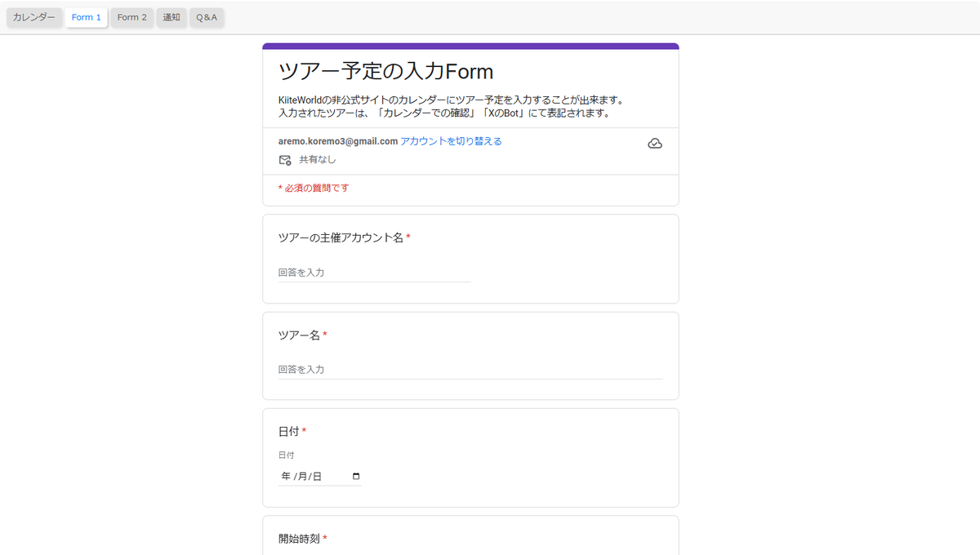This screenshot has height=555, width=980.
Task: Click the description line starting 入力されたツアーは
Action: click(444, 113)
